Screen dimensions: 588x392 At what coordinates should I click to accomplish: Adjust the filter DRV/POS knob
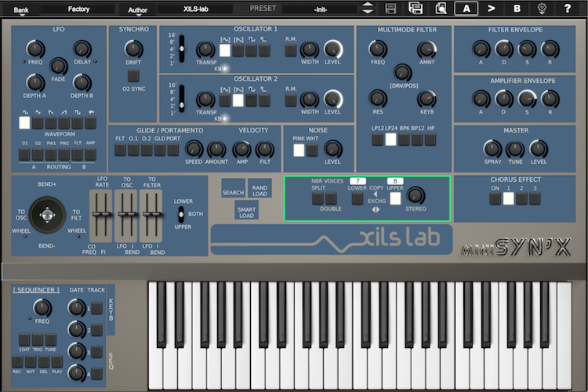point(402,72)
